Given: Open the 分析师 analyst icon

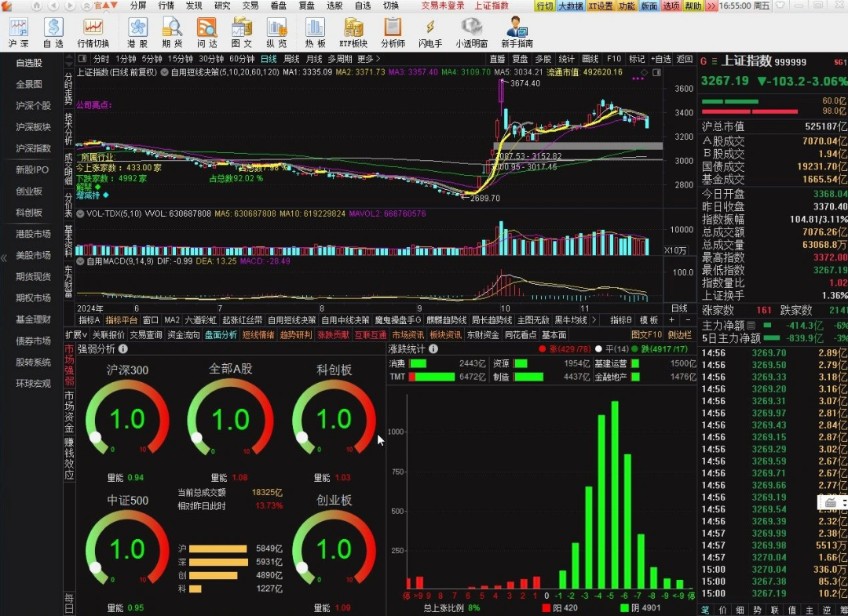Looking at the screenshot, I should 393,33.
